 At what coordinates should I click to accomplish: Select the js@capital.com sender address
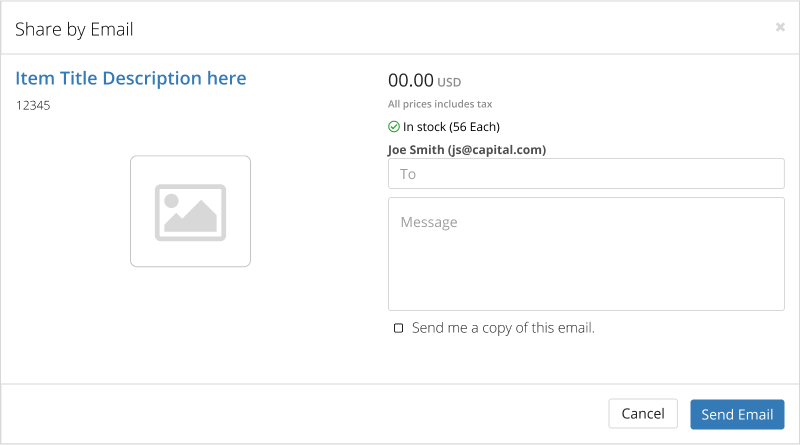(x=497, y=150)
